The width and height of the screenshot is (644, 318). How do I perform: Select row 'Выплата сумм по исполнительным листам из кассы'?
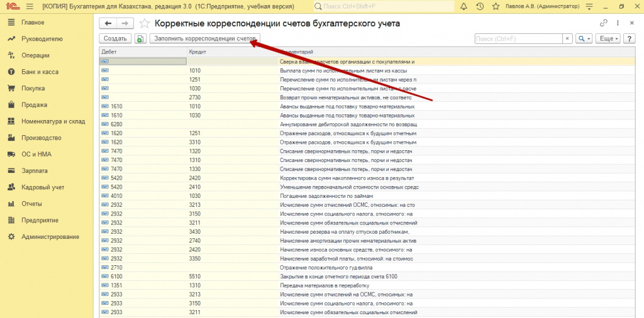point(367,70)
